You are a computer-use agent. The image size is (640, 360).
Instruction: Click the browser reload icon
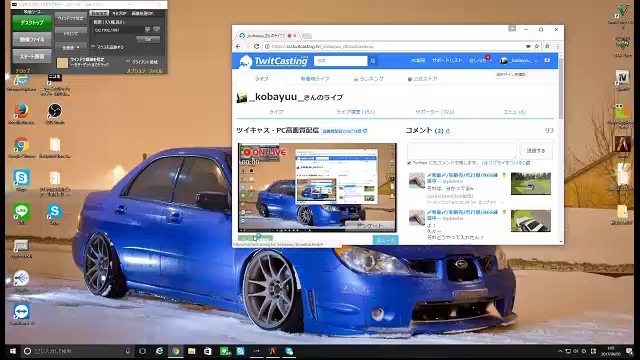click(x=256, y=47)
